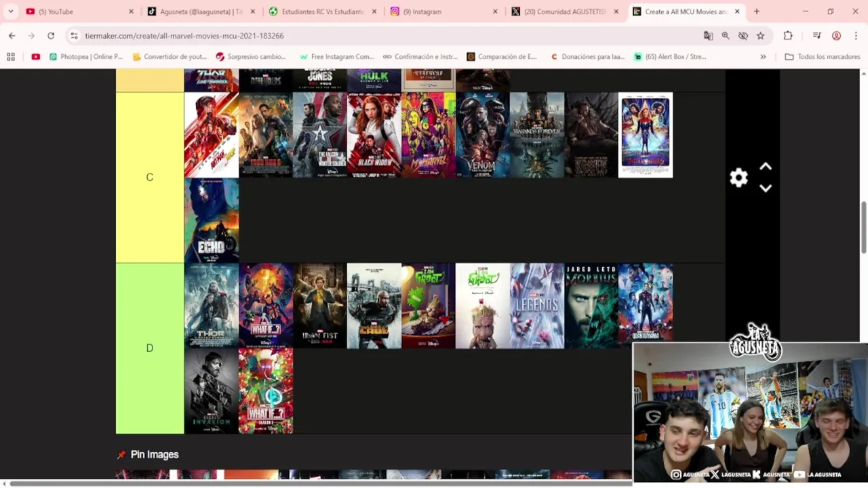Translate this page icon
This screenshot has width=868, height=488.
tap(708, 36)
